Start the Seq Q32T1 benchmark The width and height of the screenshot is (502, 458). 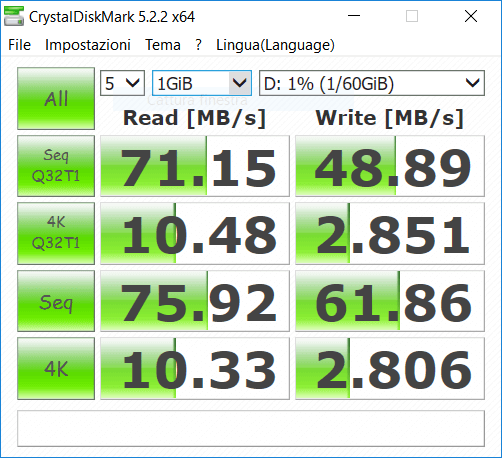(56, 166)
